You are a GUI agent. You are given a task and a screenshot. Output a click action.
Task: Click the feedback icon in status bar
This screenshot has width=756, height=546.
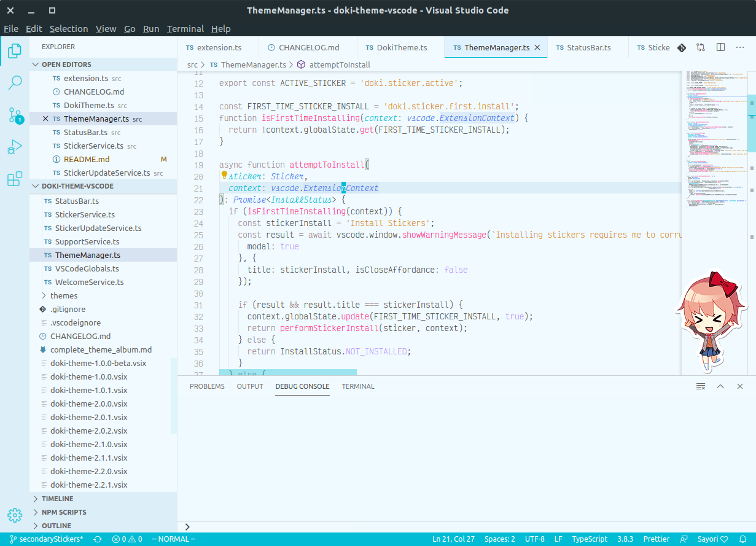point(684,539)
